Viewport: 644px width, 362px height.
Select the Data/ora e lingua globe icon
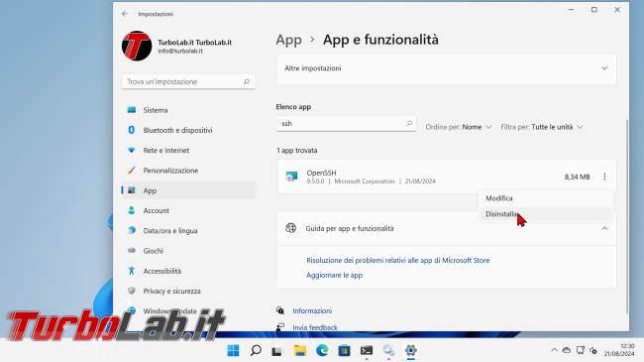(132, 230)
